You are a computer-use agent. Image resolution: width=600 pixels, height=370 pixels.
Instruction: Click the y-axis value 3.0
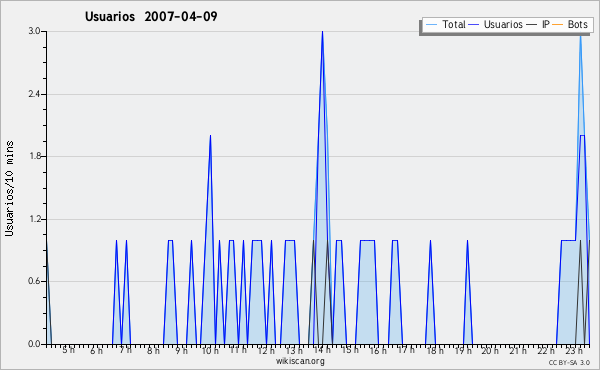[34, 31]
